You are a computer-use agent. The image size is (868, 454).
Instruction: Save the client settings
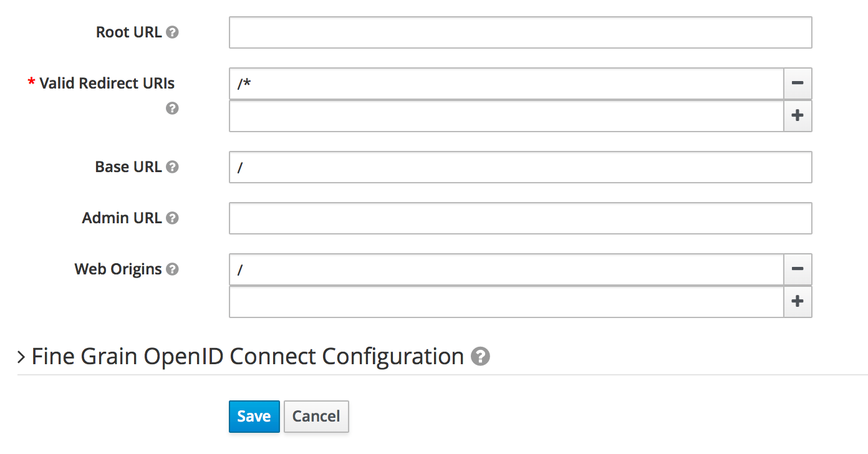click(254, 417)
